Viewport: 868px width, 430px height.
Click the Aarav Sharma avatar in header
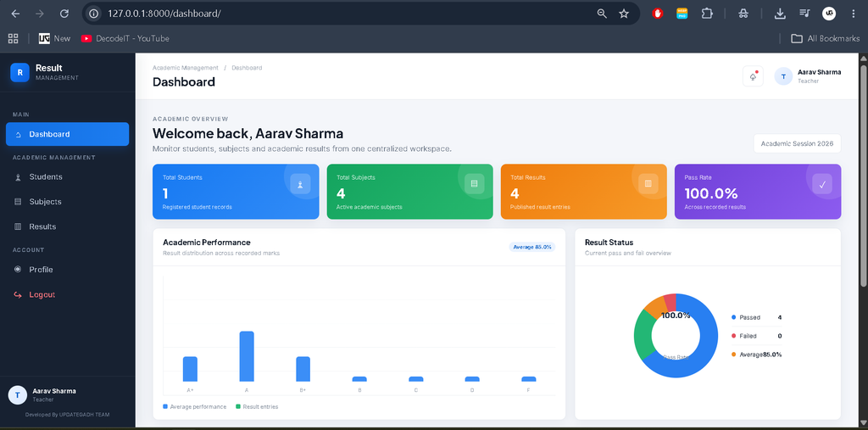point(783,76)
